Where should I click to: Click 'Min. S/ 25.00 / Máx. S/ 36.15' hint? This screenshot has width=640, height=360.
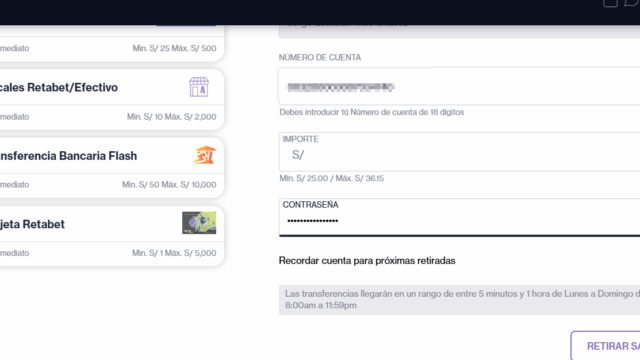point(331,178)
